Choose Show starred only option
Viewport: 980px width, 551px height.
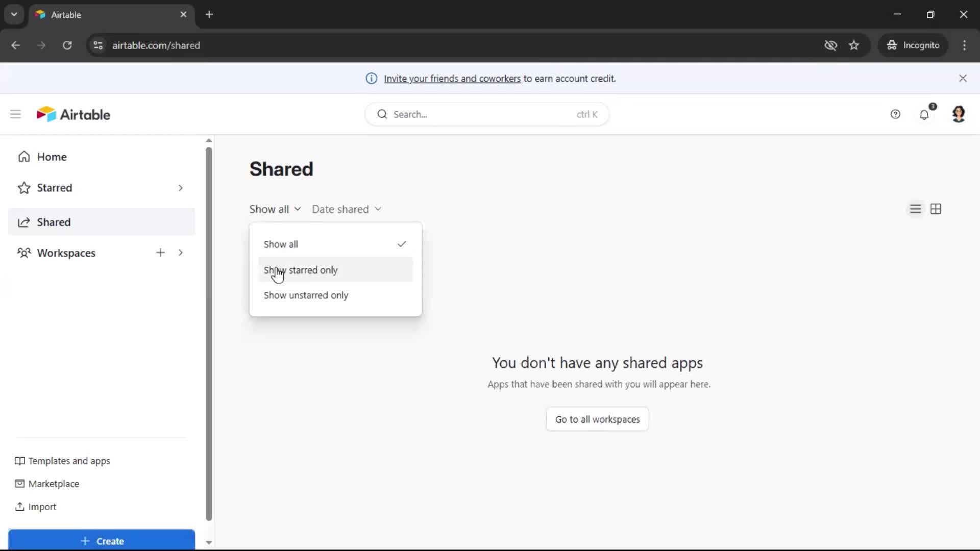[x=335, y=269]
